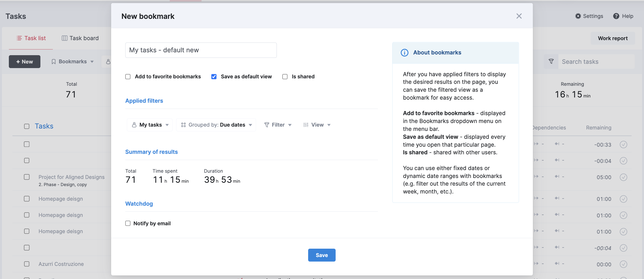Screen dimensions: 644x279
Task: Click the Settings gear icon
Action: (x=578, y=16)
